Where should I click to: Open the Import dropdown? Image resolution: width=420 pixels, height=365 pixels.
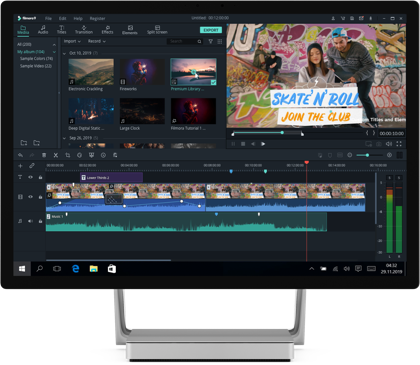[x=72, y=41]
